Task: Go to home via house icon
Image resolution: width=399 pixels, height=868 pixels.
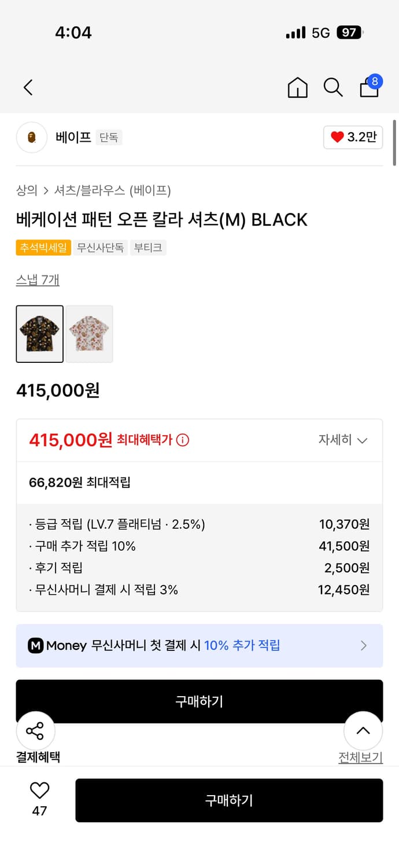Action: 297,87
